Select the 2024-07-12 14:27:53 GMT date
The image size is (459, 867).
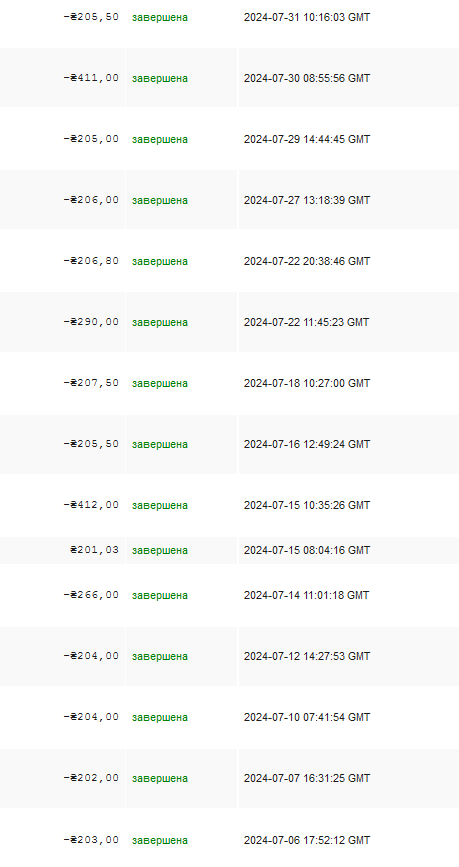point(307,656)
